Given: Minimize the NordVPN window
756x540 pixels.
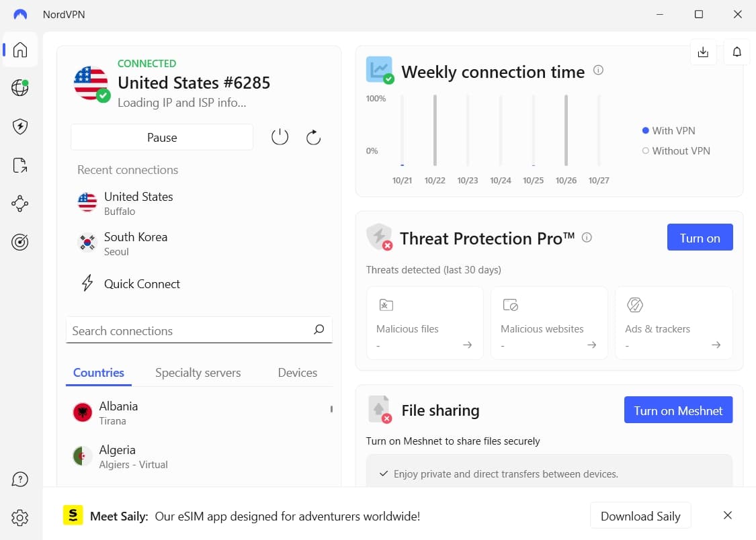Looking at the screenshot, I should (660, 15).
